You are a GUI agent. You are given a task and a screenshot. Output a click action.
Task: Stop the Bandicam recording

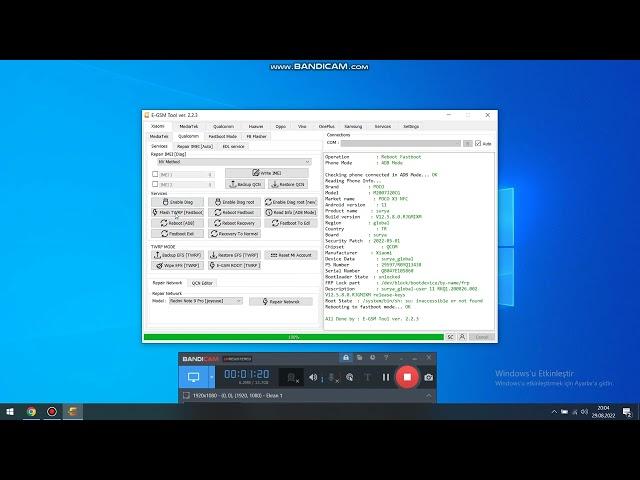pos(407,377)
